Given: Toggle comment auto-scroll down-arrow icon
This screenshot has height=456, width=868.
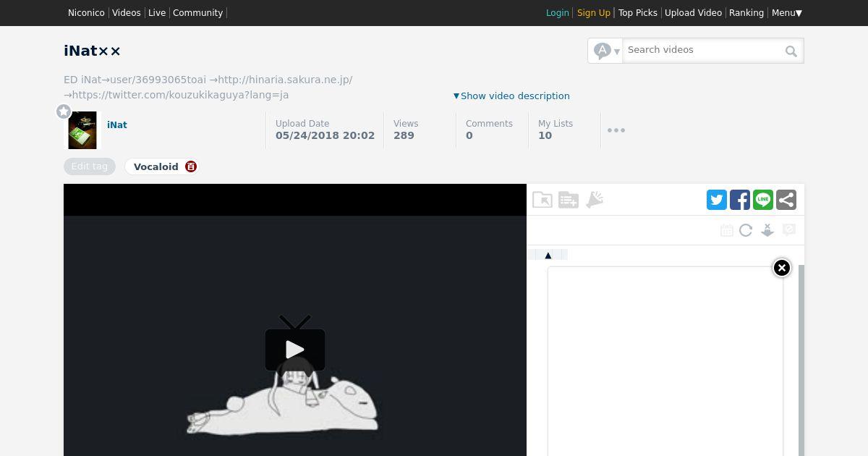Looking at the screenshot, I should 767,230.
